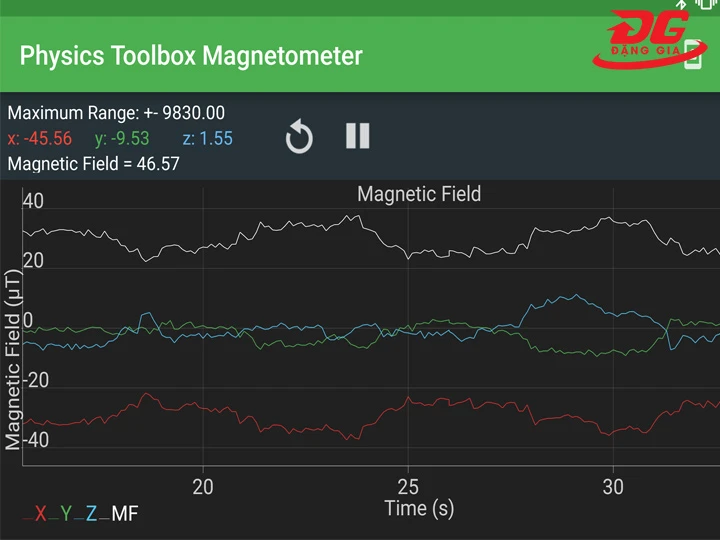Click the blue z: 1.55 reading

[208, 138]
